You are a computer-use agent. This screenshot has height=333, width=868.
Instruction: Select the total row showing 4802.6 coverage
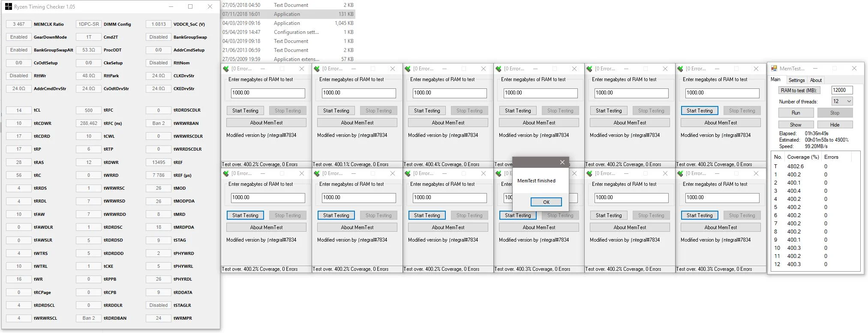815,166
